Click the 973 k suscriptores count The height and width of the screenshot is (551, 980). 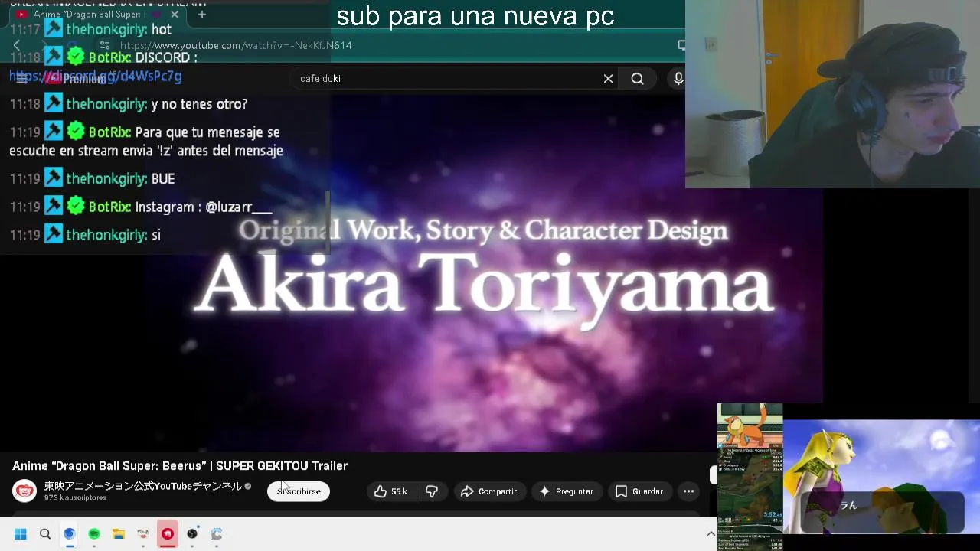(x=75, y=498)
